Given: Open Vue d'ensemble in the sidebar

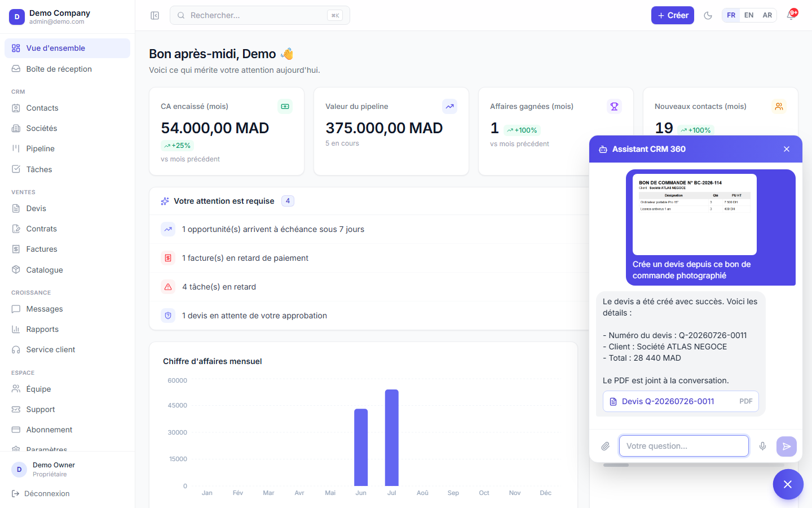Looking at the screenshot, I should click(67, 48).
